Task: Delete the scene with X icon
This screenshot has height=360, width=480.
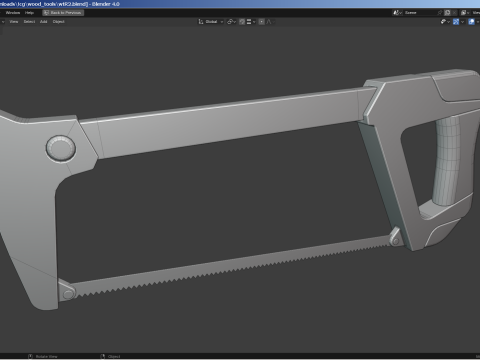Action: point(454,13)
